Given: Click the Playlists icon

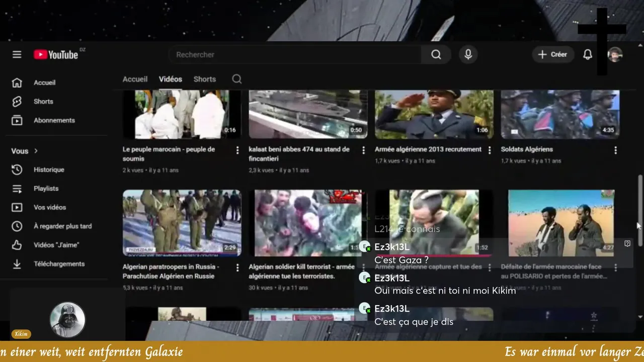Looking at the screenshot, I should [17, 189].
